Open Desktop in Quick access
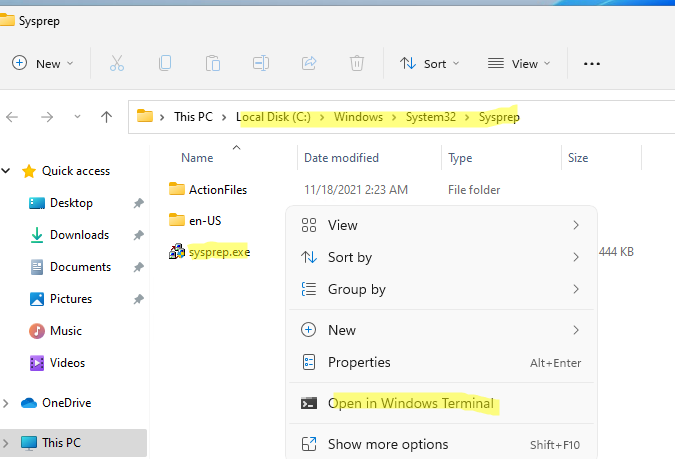Image resolution: width=675 pixels, height=459 pixels. click(71, 203)
